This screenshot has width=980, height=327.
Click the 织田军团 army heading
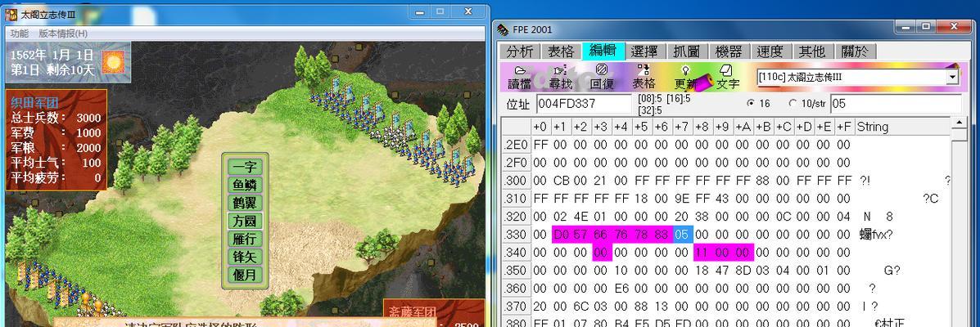point(34,103)
